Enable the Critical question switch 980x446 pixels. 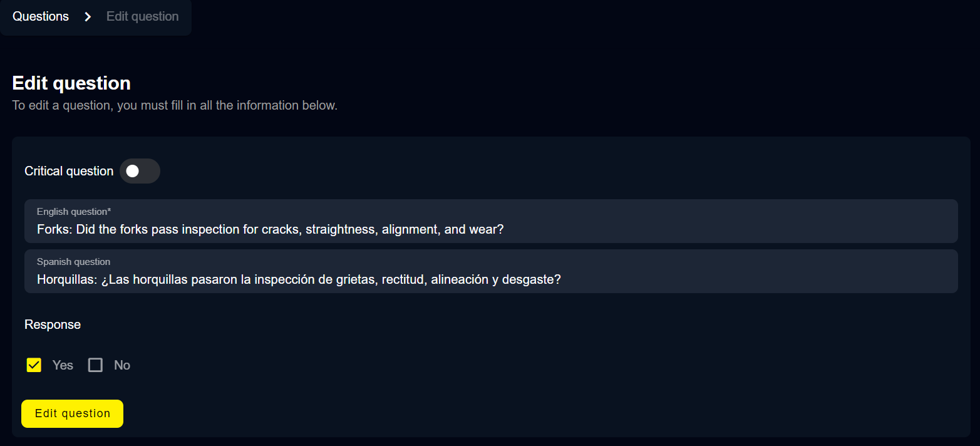(140, 171)
